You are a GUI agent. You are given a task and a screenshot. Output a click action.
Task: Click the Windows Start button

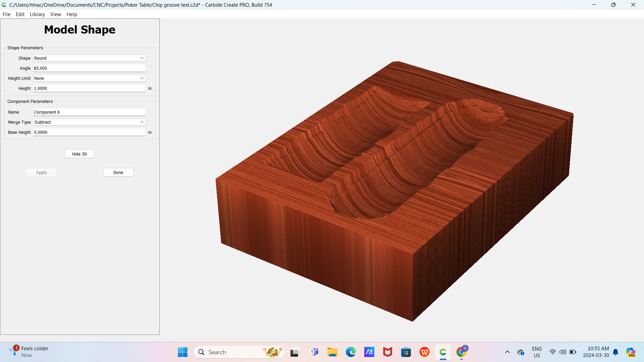pos(182,352)
